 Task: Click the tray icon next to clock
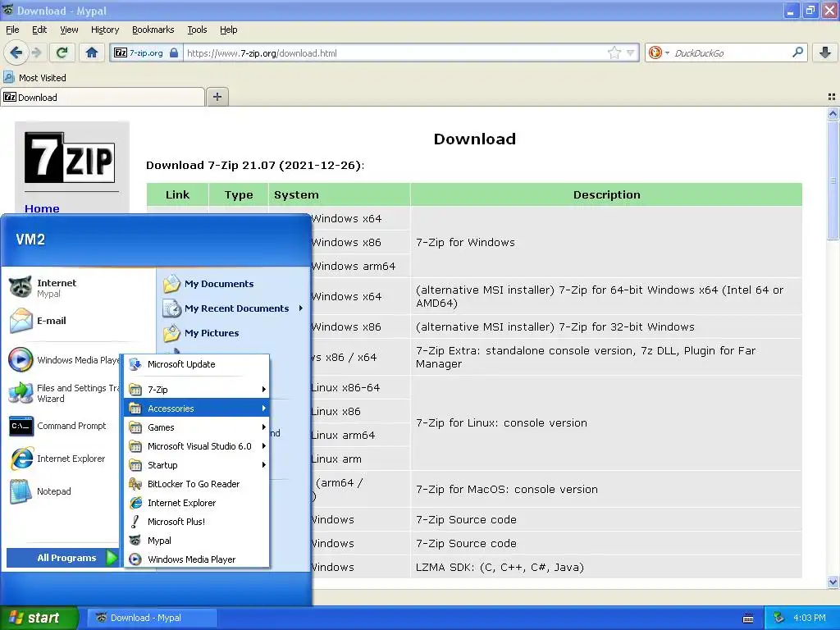click(x=778, y=618)
